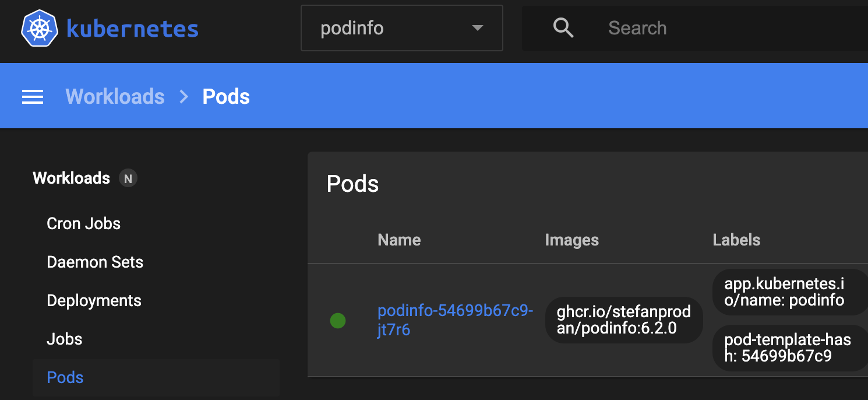
Task: Navigate to Deployments in the sidebar
Action: click(94, 300)
